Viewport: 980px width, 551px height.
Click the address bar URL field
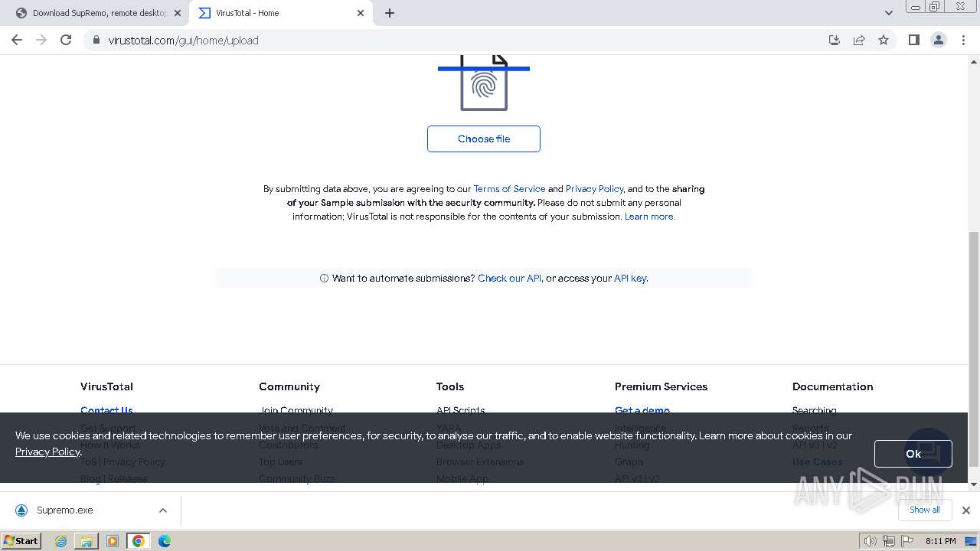pos(459,40)
